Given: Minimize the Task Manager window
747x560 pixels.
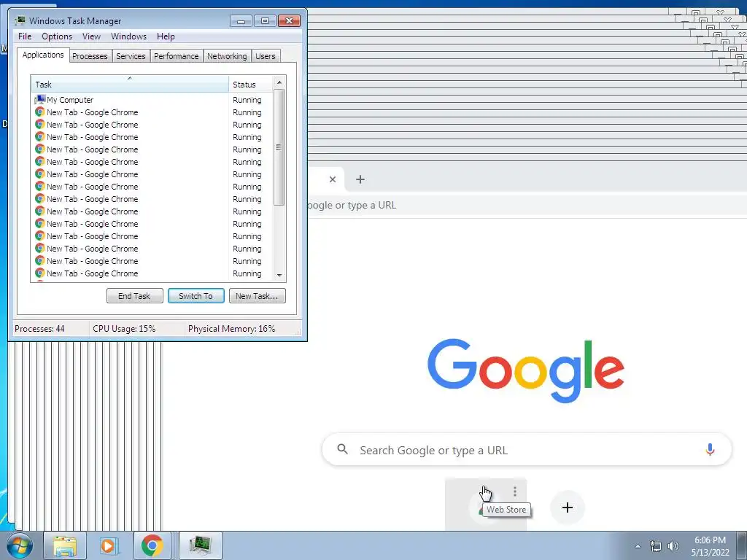Looking at the screenshot, I should [x=241, y=21].
